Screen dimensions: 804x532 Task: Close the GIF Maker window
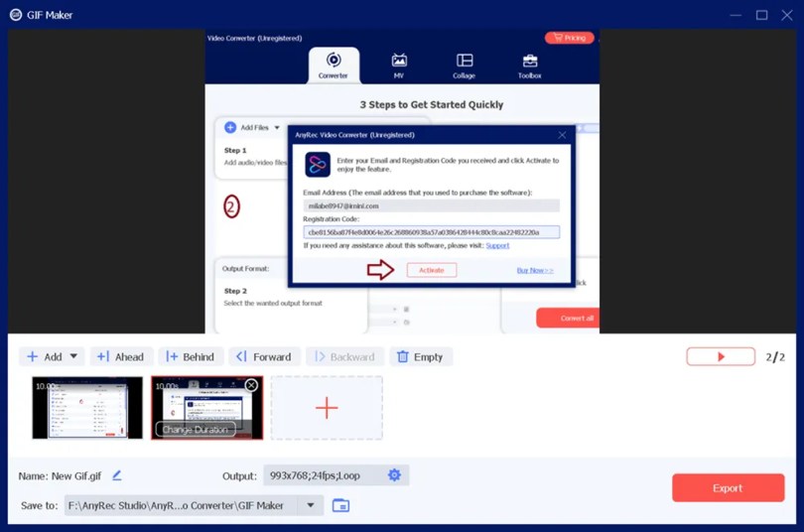787,15
